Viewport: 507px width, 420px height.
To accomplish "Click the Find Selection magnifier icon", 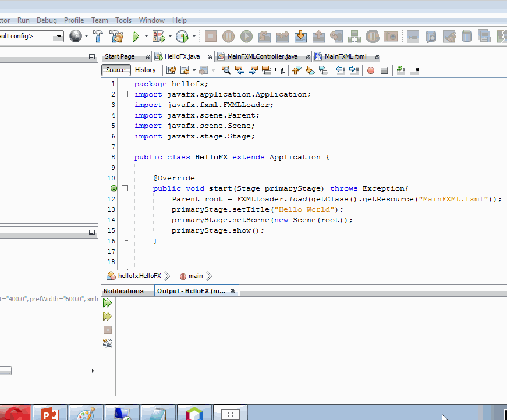I will (226, 70).
